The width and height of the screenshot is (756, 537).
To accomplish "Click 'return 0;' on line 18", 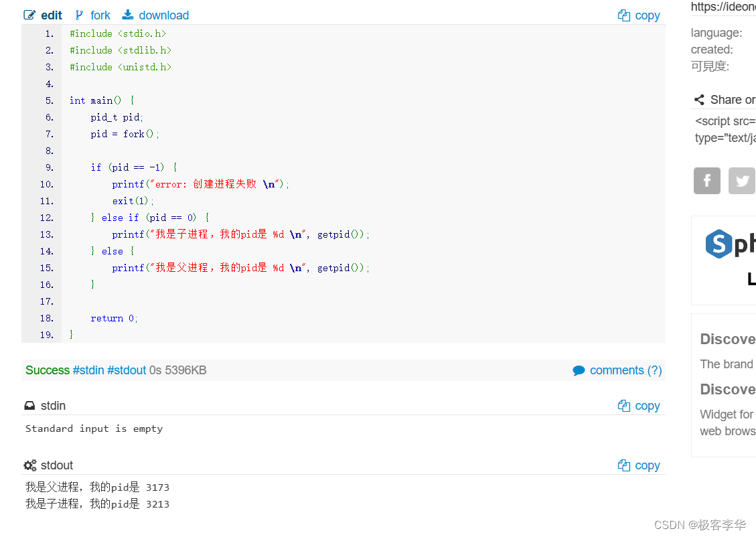I will (115, 318).
